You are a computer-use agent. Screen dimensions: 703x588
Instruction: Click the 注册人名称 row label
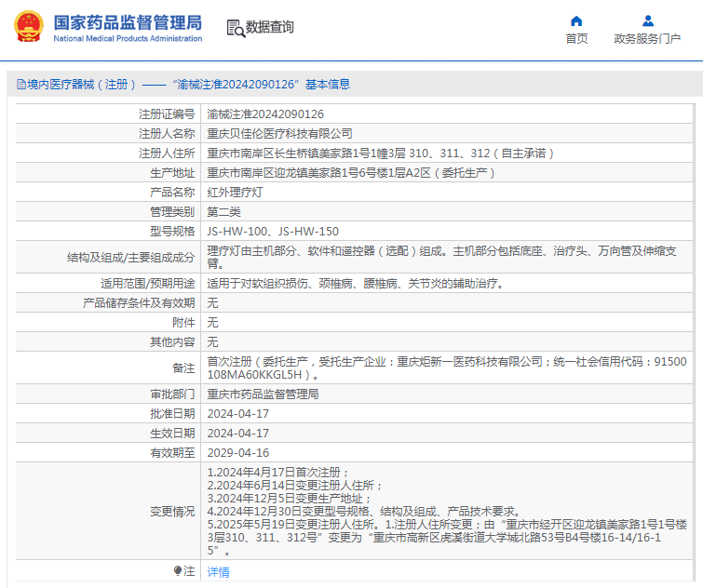(x=167, y=133)
